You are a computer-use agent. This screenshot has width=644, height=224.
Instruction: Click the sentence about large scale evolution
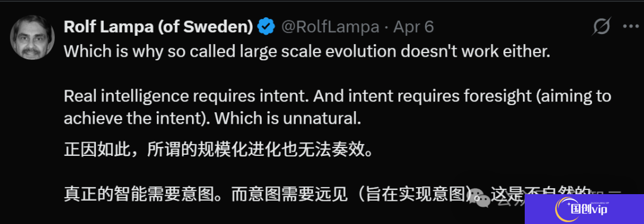click(x=307, y=51)
